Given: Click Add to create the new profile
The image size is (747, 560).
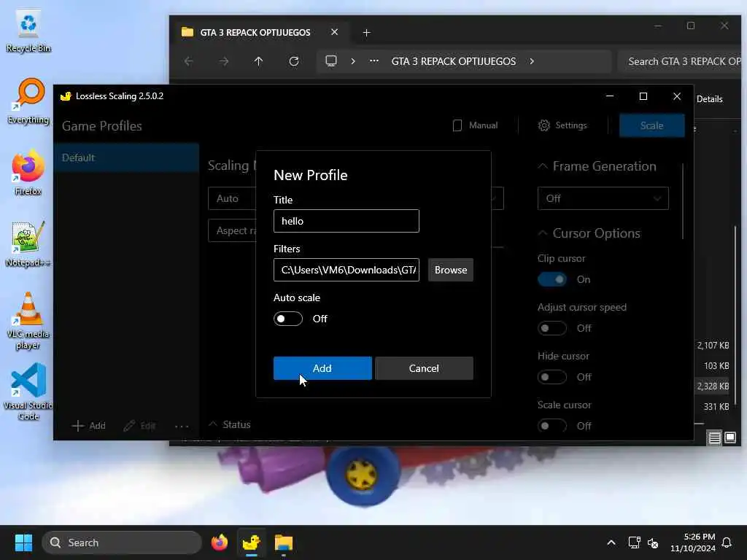Looking at the screenshot, I should point(322,368).
